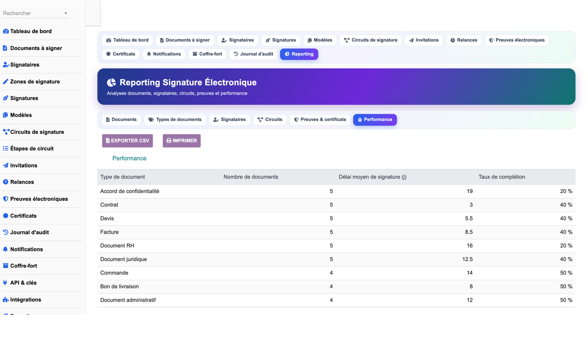Click the Étapes de circuit sidebar link
The image size is (588, 364).
(x=32, y=148)
